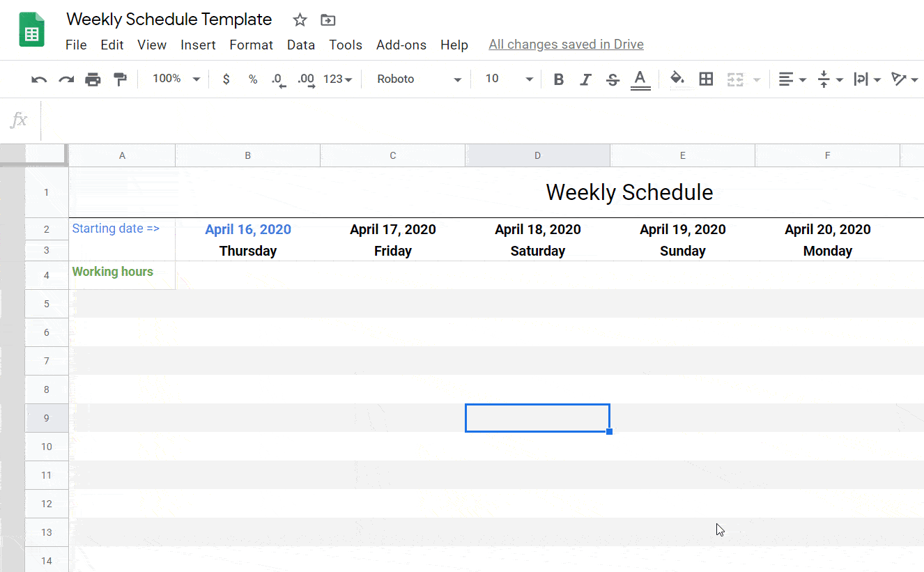This screenshot has height=572, width=924.
Task: Open the zoom level 100% dropdown
Action: pyautogui.click(x=176, y=79)
